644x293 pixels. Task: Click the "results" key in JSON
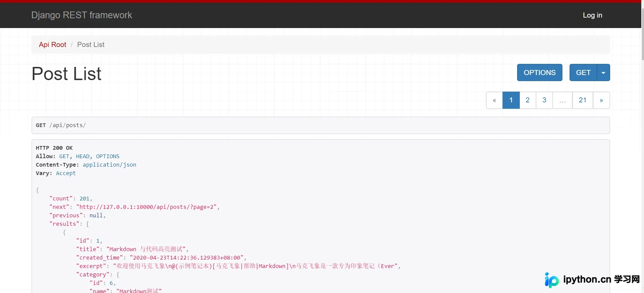pyautogui.click(x=64, y=224)
